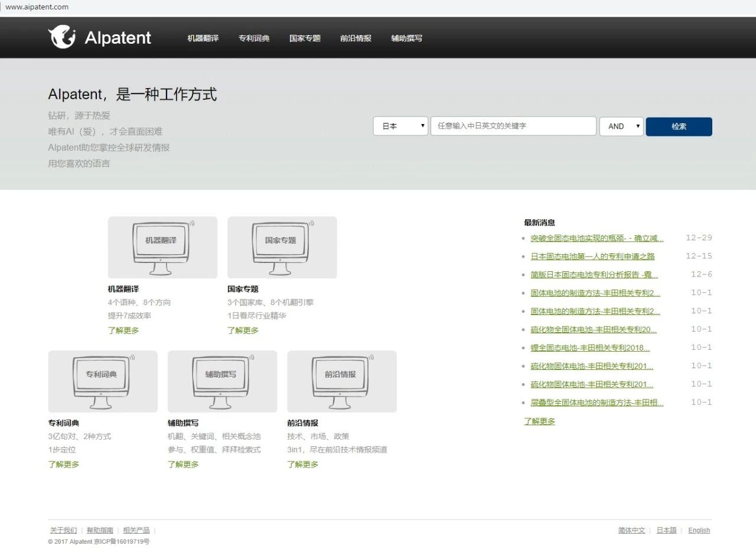Click the 最新消息 heading
The image size is (756, 552).
pyautogui.click(x=539, y=223)
